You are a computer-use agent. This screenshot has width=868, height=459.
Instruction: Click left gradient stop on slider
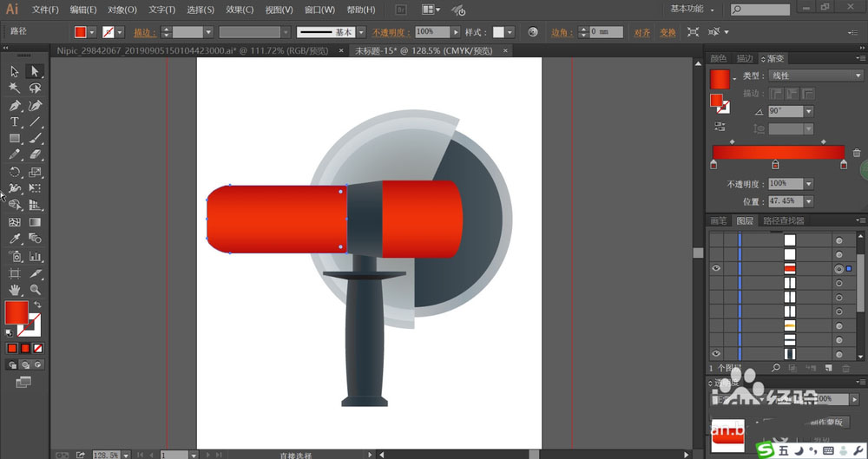click(x=713, y=165)
